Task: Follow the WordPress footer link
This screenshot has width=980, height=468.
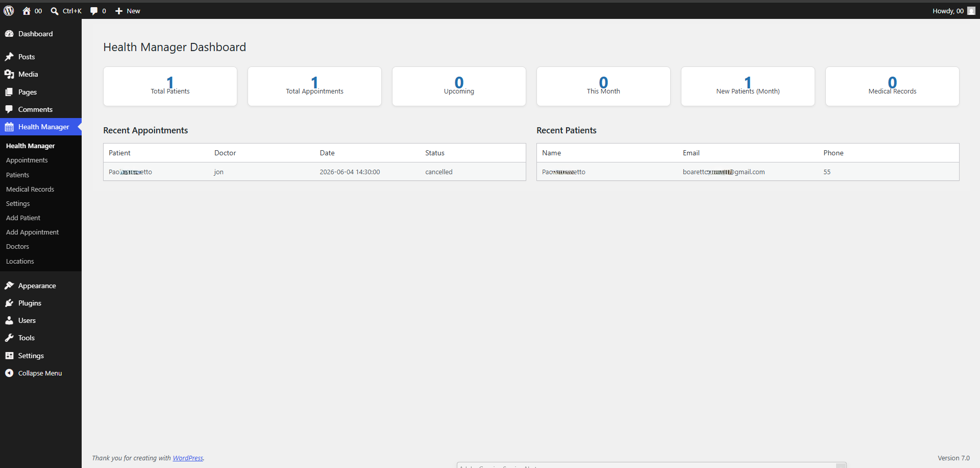Action: 188,458
